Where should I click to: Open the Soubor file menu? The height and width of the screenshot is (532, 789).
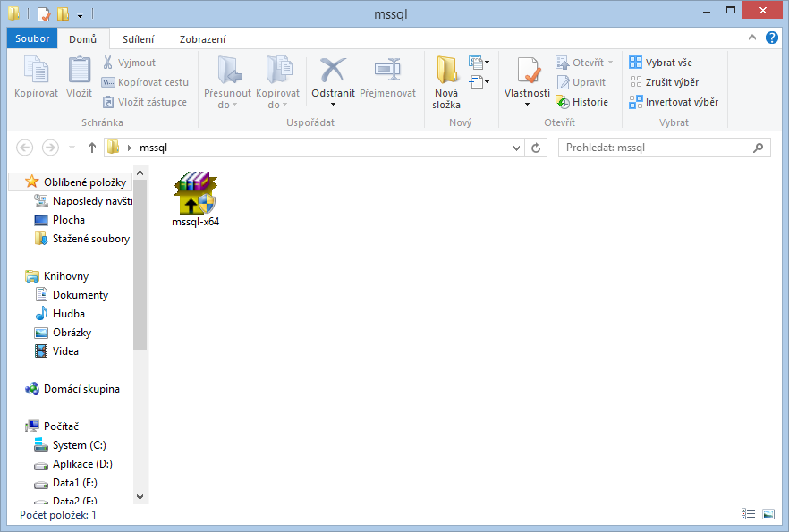pos(32,38)
